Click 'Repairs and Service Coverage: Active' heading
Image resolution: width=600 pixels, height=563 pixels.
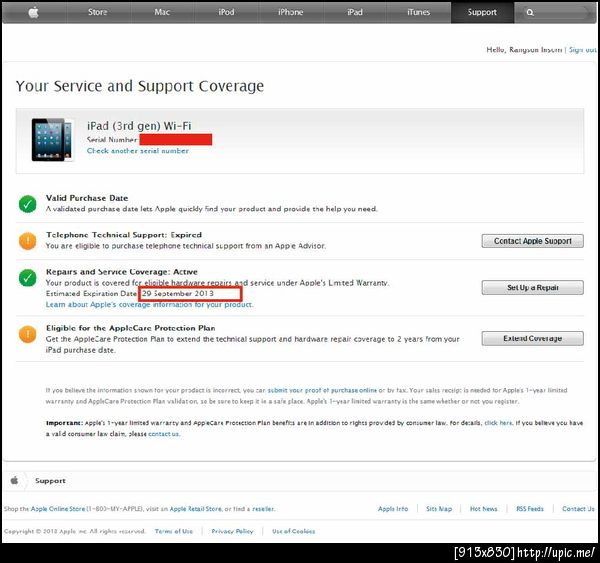point(122,272)
